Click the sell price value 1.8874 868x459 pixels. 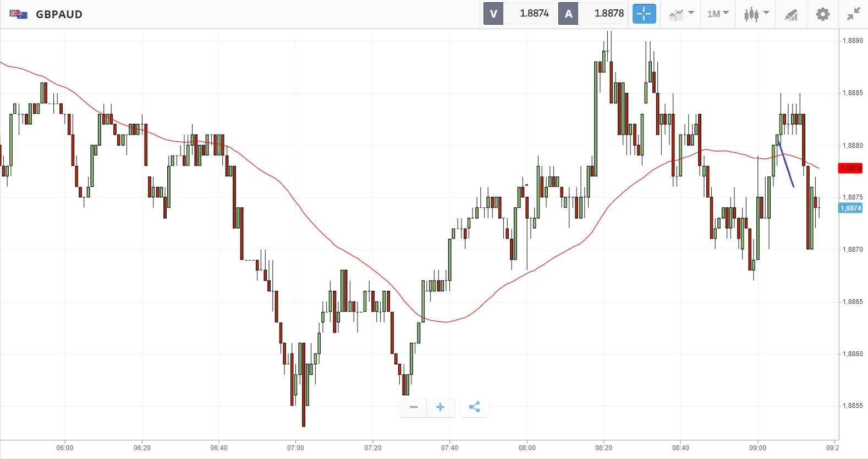534,14
